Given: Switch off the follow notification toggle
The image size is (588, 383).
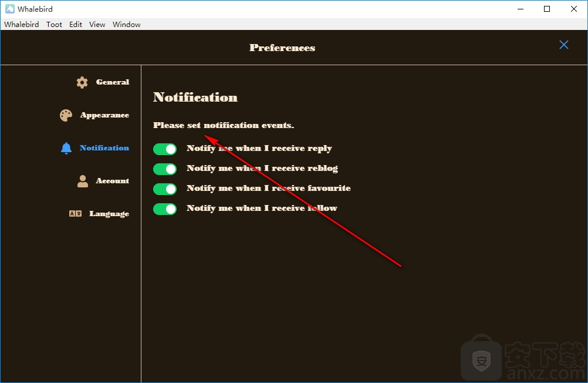Looking at the screenshot, I should click(x=165, y=209).
